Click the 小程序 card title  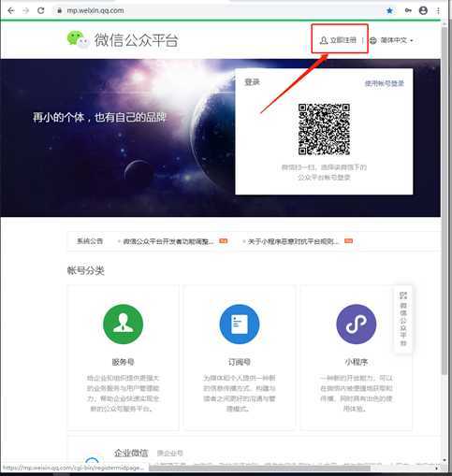click(356, 362)
